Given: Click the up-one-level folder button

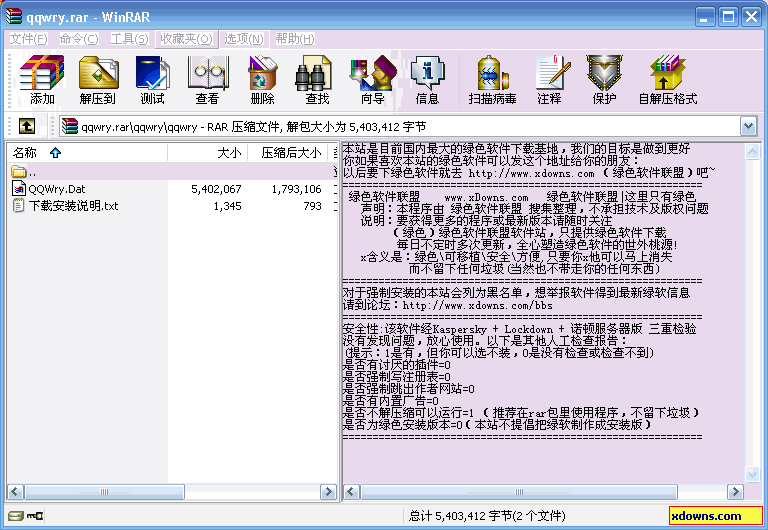Looking at the screenshot, I should coord(27,126).
